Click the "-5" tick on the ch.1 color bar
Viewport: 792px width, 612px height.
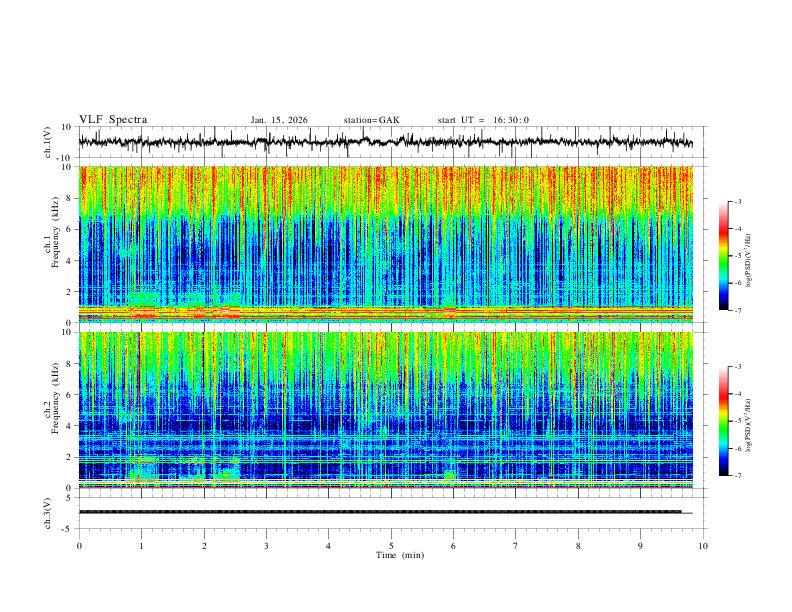(x=737, y=256)
